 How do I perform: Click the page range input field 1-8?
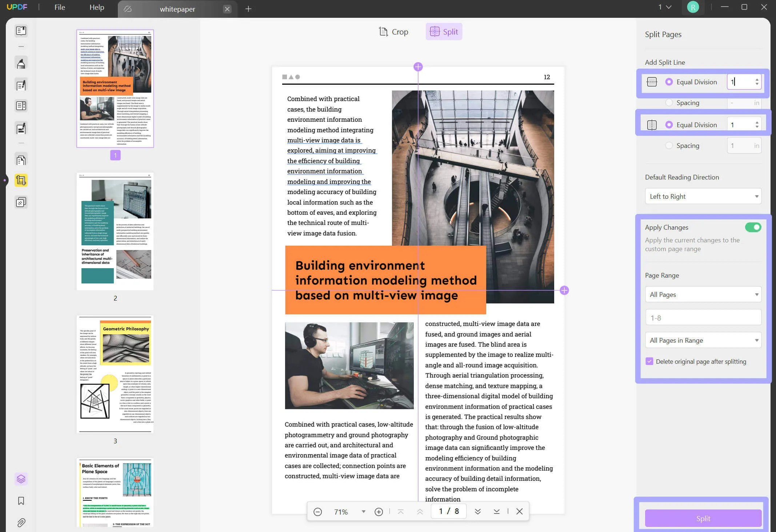coord(702,317)
